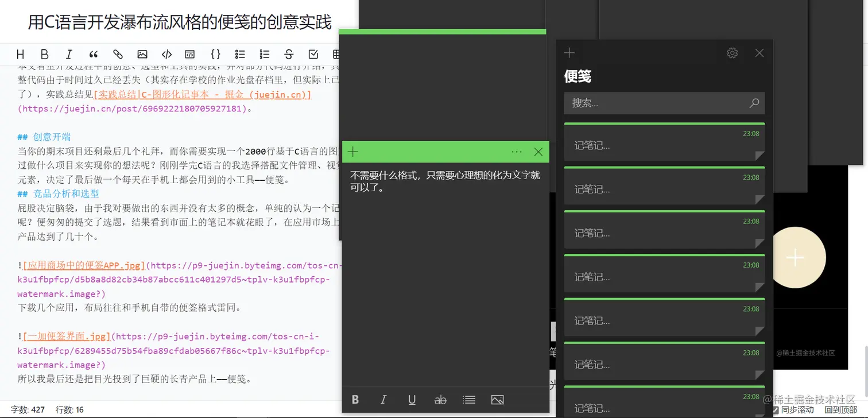Click 回到顶部 to return to top
Viewport: 868px width, 418px height.
pyautogui.click(x=841, y=410)
